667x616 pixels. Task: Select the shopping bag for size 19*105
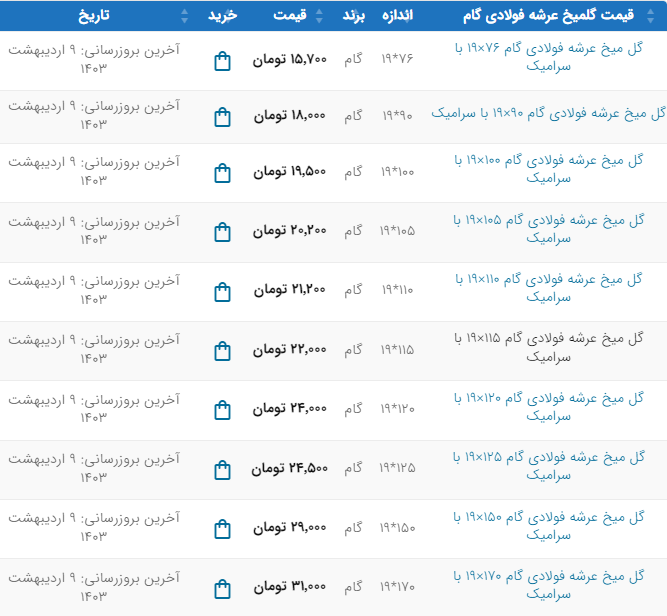222,232
